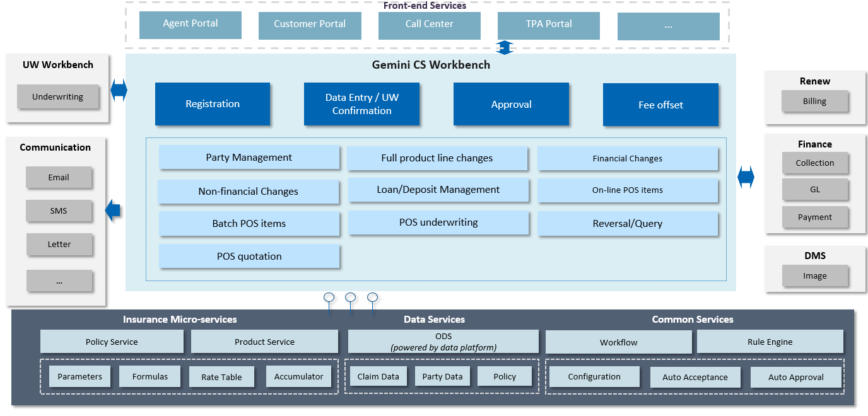Click the Rate Table box
This screenshot has width=868, height=416.
(x=221, y=378)
